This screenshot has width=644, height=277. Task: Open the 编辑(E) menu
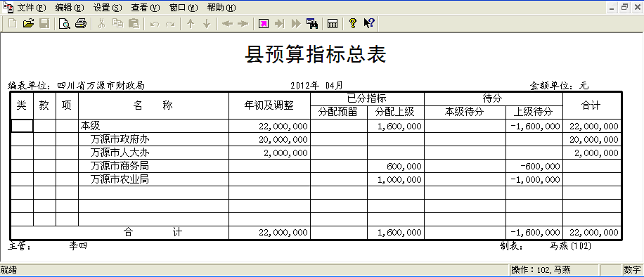click(x=70, y=8)
